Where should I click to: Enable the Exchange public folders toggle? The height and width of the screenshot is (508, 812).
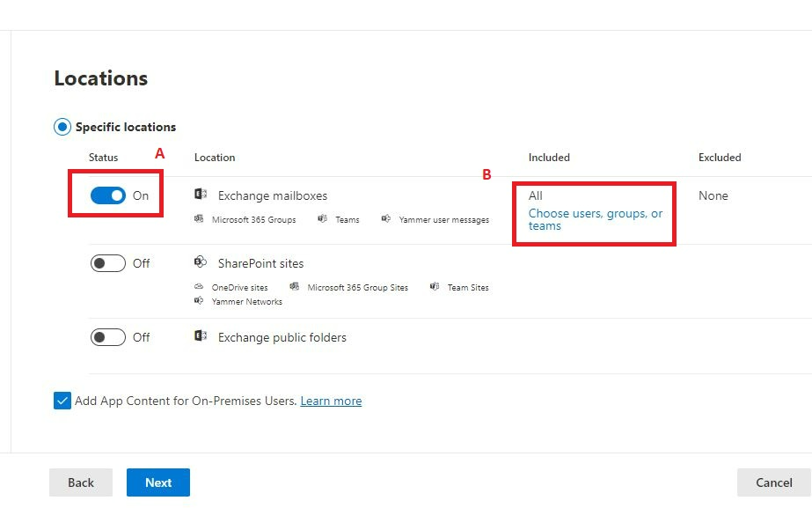pos(107,337)
